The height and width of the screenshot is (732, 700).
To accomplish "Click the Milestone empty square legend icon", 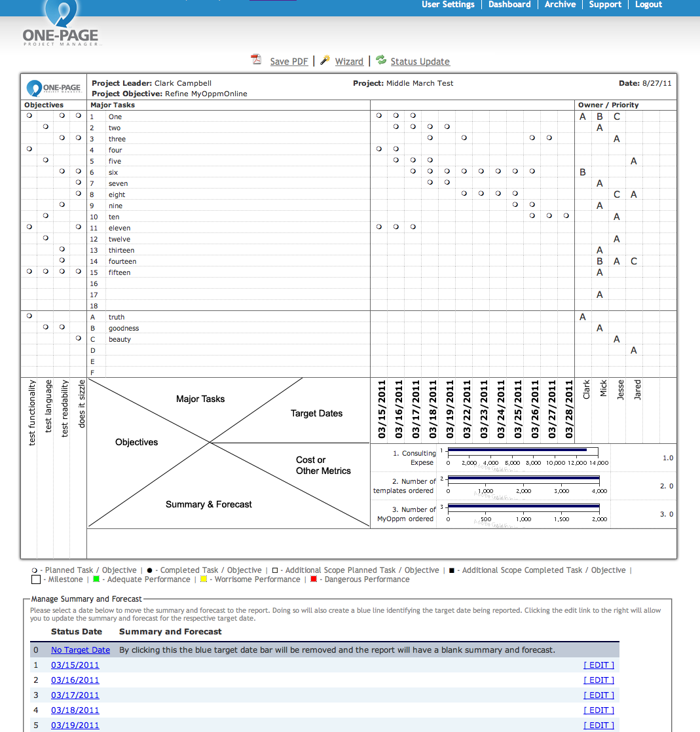I will point(36,579).
